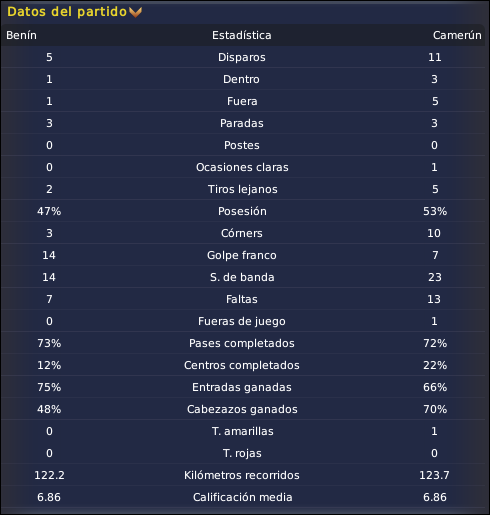
Task: Click Kilómetros recorridos statistic label
Action: click(x=242, y=475)
